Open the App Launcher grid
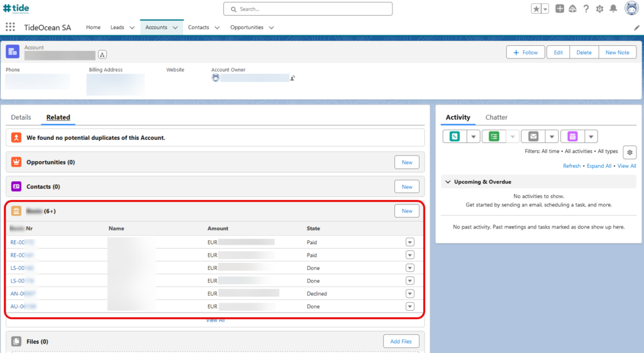 tap(10, 27)
